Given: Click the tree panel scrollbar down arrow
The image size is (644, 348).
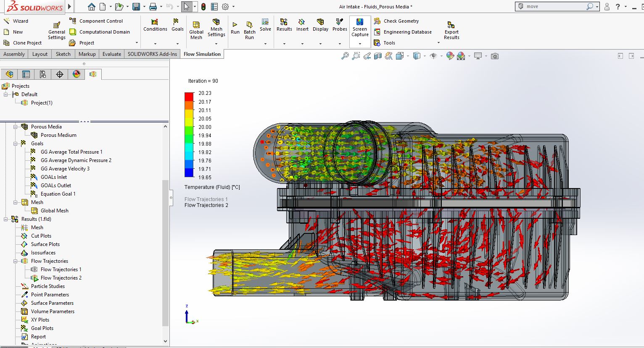Looking at the screenshot, I should coord(165,341).
